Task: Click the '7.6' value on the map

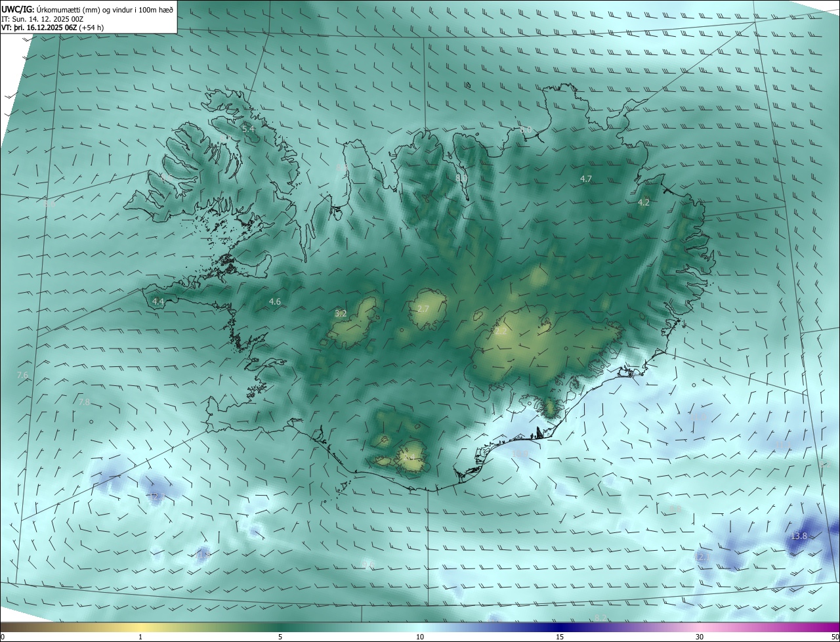Action: click(x=22, y=375)
